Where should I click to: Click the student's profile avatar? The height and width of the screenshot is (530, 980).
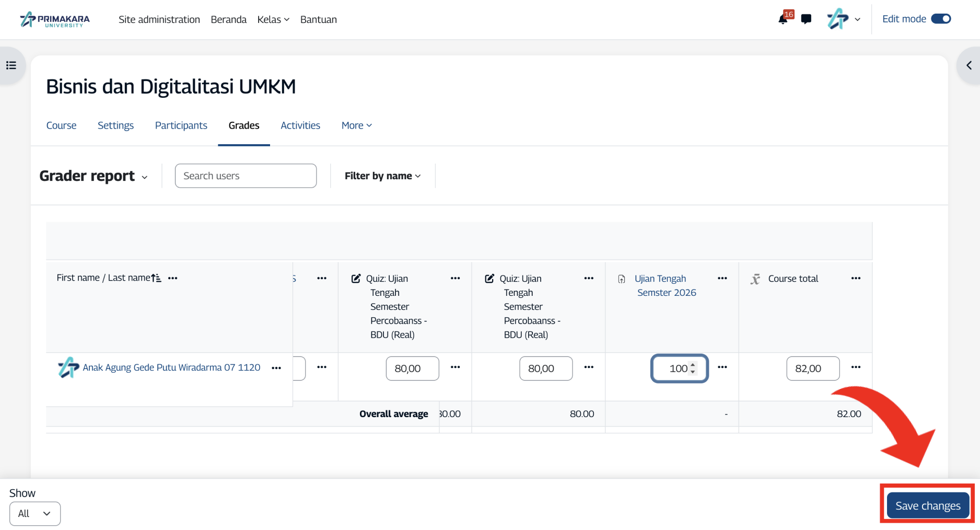(68, 367)
